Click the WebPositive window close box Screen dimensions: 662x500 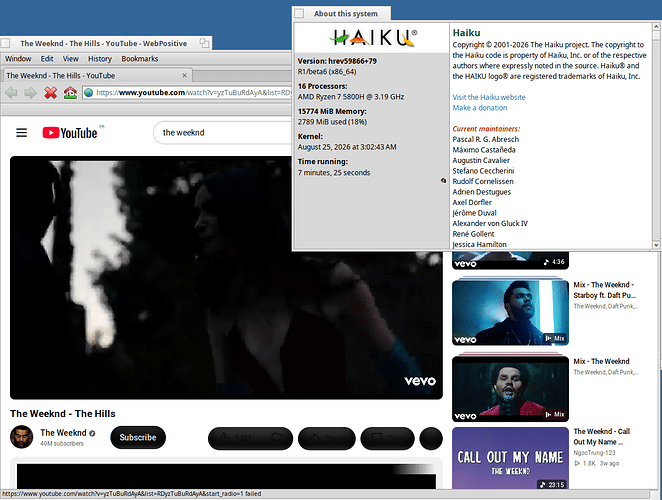tap(5, 43)
